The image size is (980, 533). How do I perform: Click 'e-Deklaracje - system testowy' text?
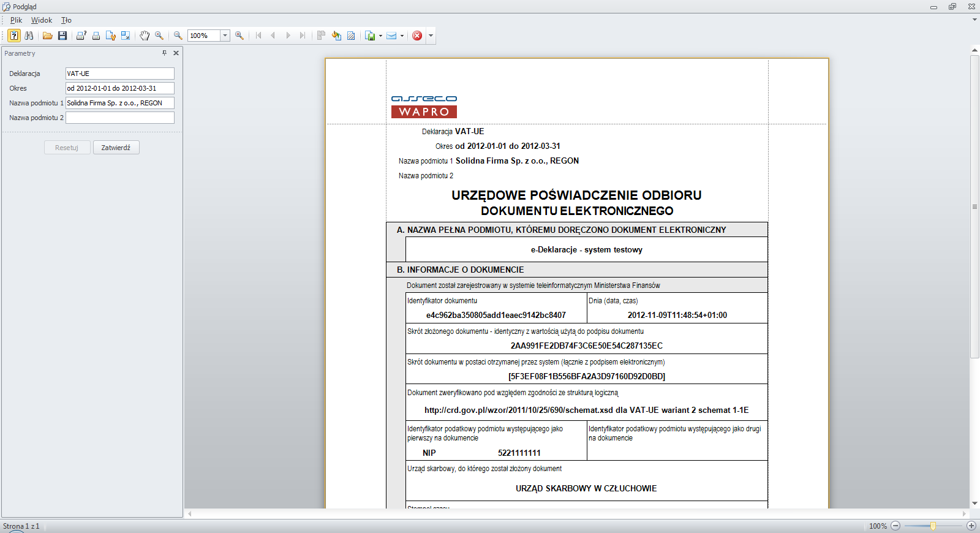tap(587, 250)
